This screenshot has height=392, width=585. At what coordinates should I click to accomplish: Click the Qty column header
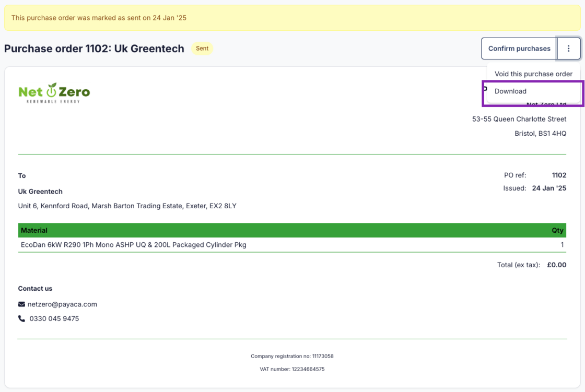click(557, 230)
